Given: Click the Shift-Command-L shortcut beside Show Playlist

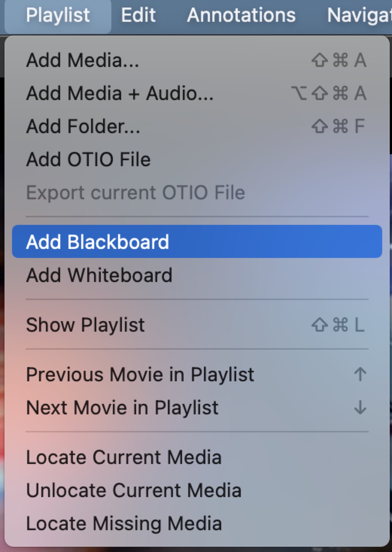Looking at the screenshot, I should click(x=338, y=325).
